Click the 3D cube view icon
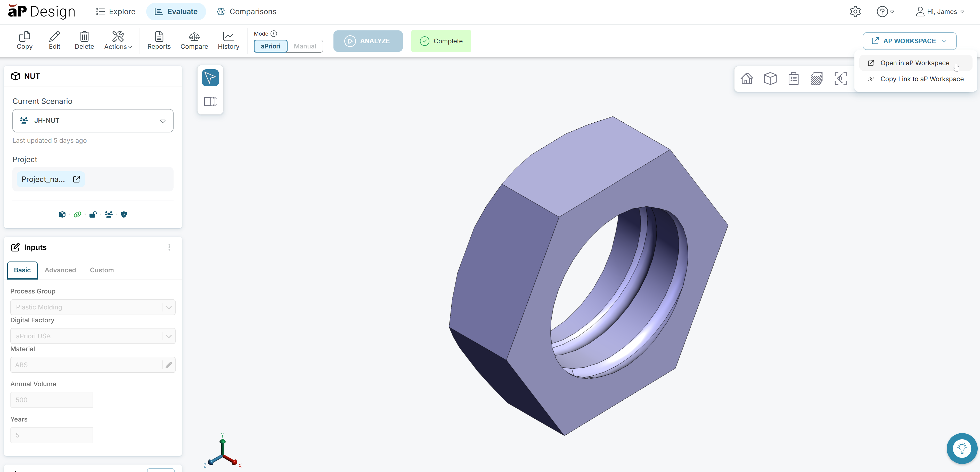The image size is (980, 472). click(770, 79)
